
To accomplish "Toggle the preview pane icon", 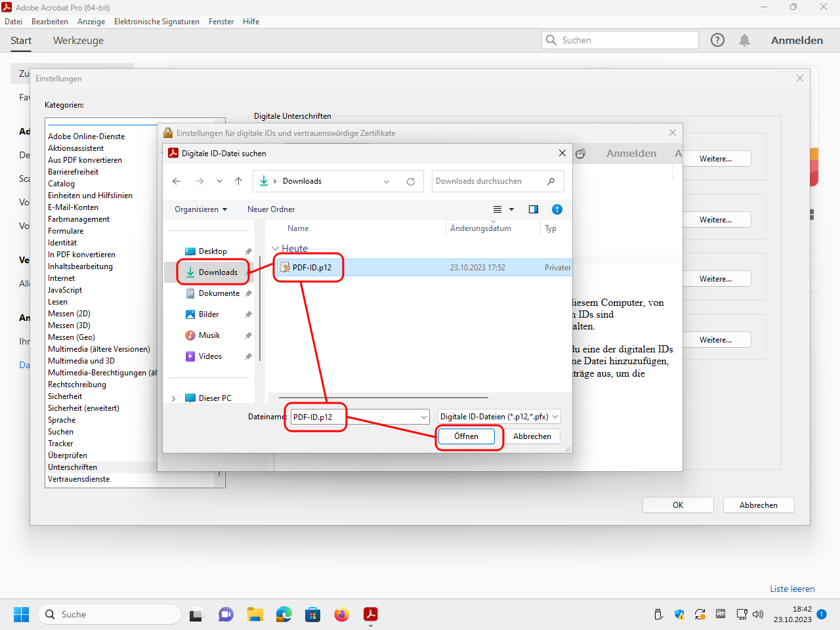I will click(x=534, y=209).
